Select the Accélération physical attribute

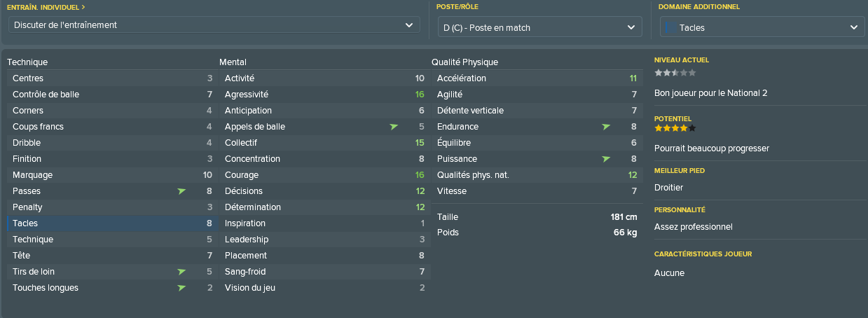point(536,78)
